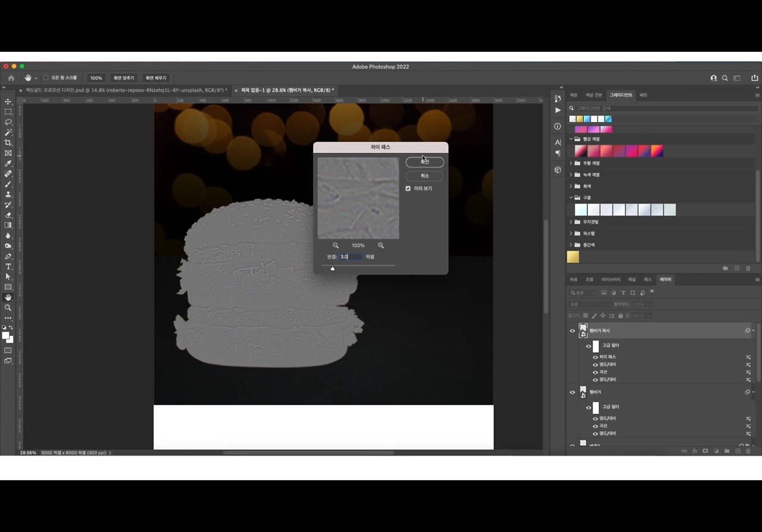Expand the 녹색 계열 gradient folder
Image resolution: width=762 pixels, height=532 pixels.
(571, 175)
